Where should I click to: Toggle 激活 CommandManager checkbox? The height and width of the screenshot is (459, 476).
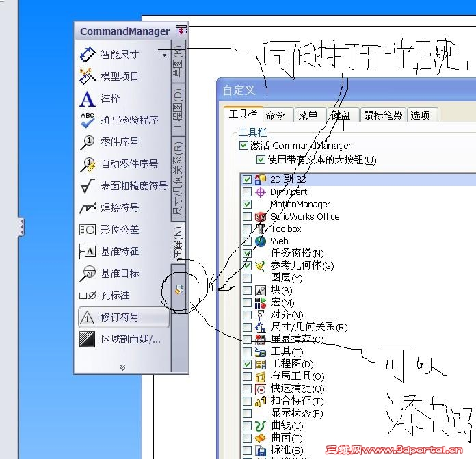[243, 146]
